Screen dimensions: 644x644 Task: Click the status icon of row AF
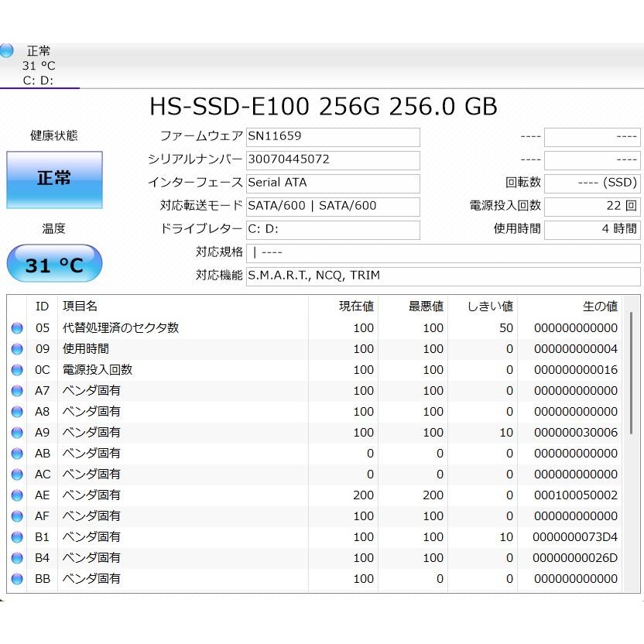tap(17, 516)
